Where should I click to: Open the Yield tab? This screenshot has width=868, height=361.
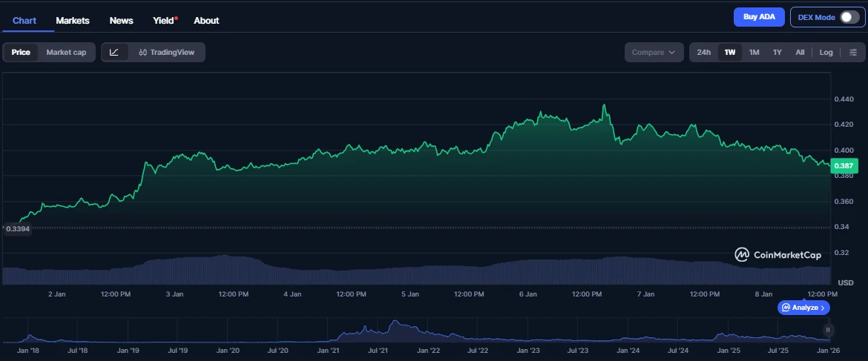point(163,20)
